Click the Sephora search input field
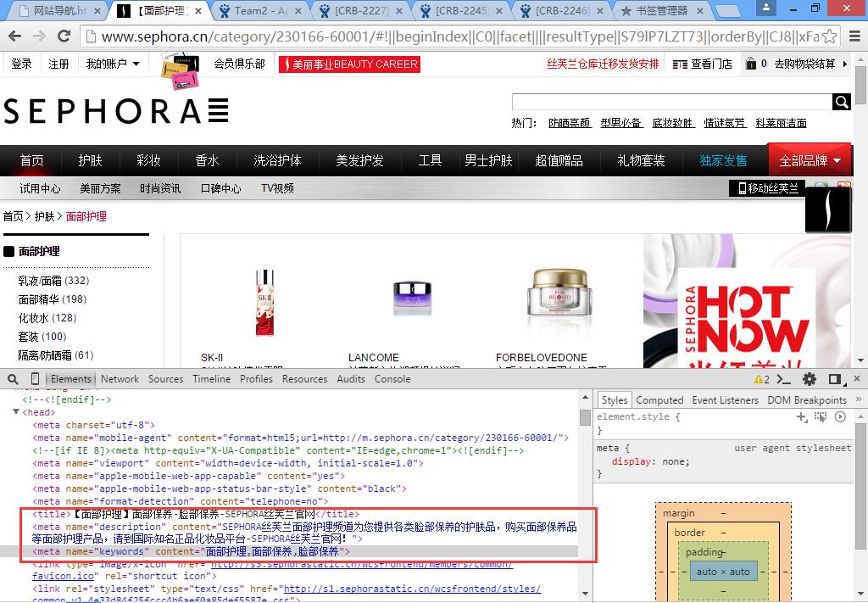This screenshot has width=868, height=603. [x=671, y=102]
